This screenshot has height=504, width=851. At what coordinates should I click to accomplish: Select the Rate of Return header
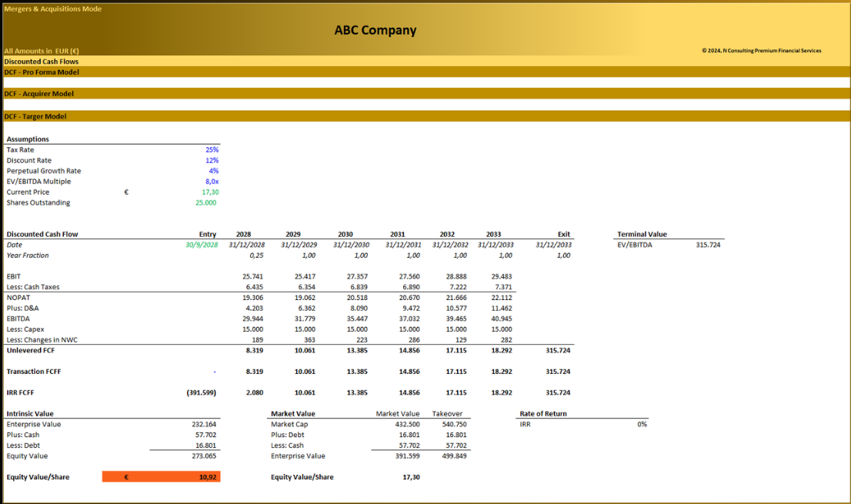542,414
